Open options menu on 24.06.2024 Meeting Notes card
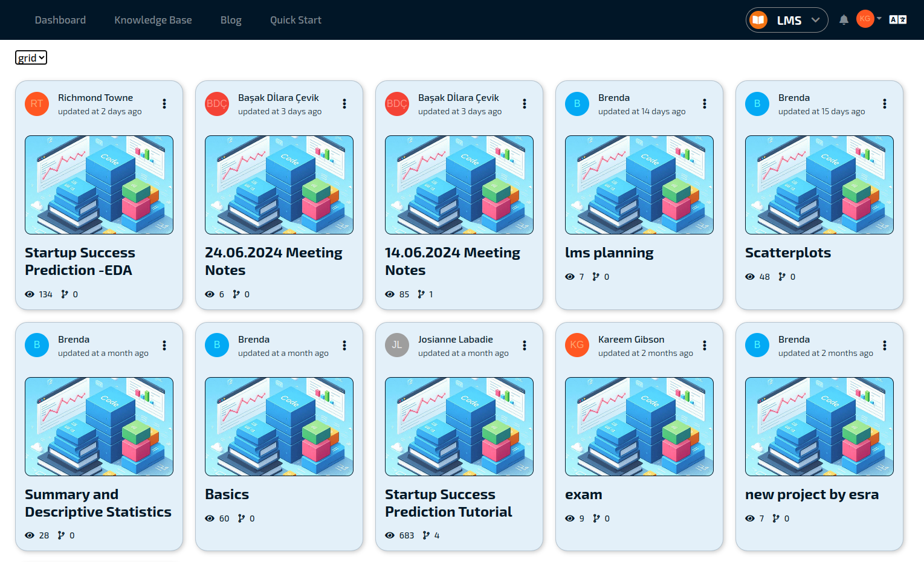This screenshot has width=924, height=562. (344, 104)
